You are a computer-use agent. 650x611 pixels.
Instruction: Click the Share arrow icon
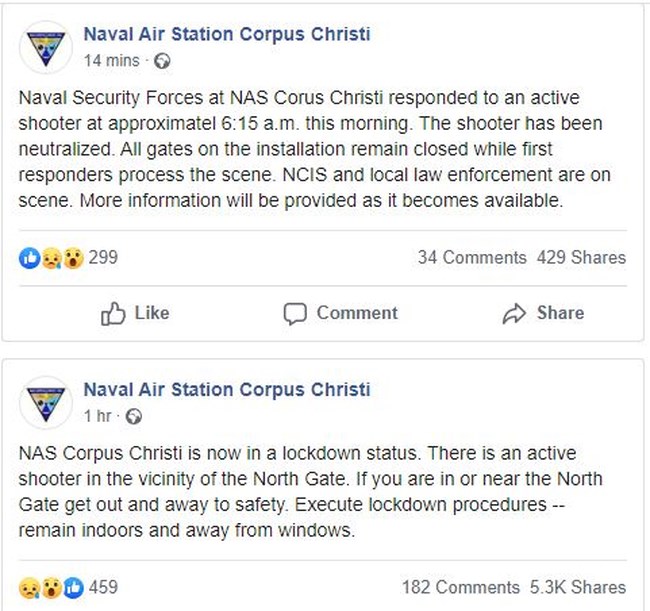pyautogui.click(x=514, y=313)
